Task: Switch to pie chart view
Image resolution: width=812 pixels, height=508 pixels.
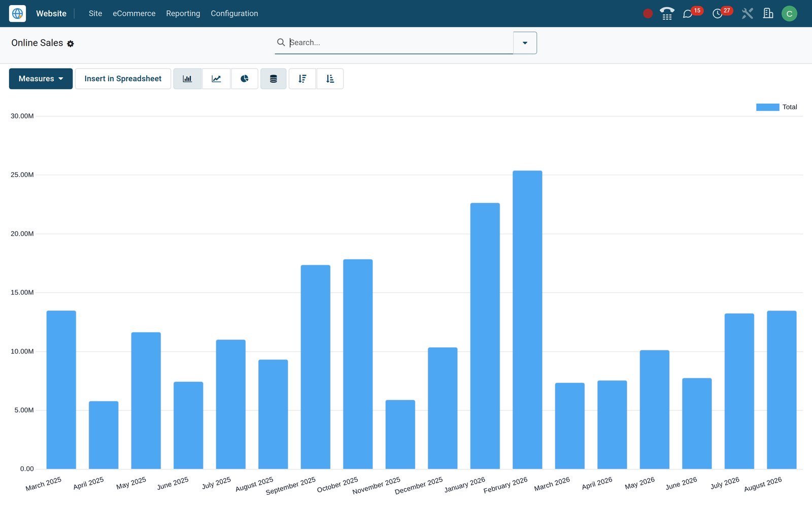Action: [245, 79]
